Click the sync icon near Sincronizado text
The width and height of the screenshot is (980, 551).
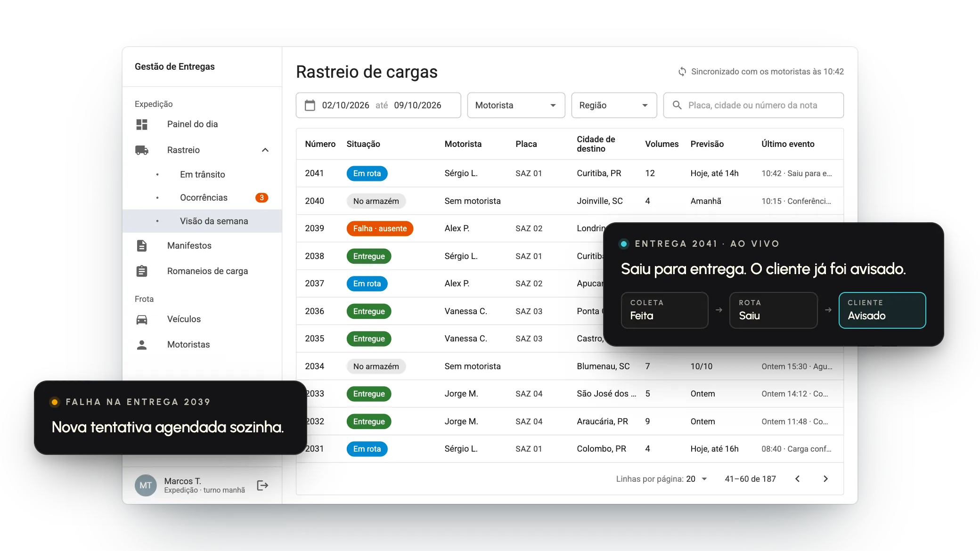[x=682, y=72]
